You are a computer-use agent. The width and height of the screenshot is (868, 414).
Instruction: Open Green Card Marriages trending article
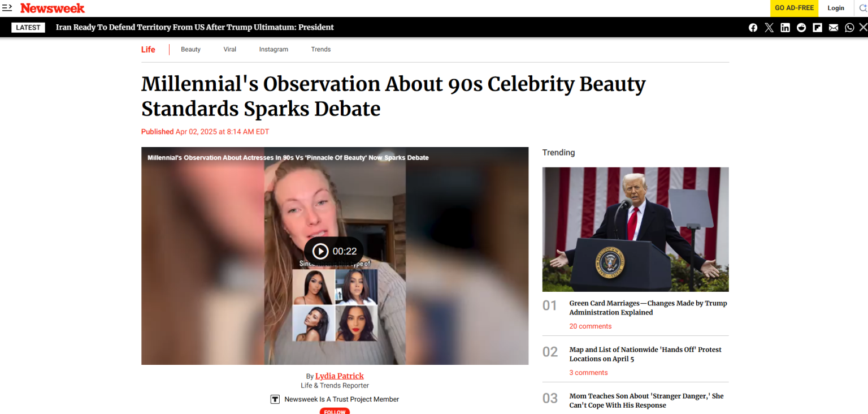click(x=648, y=308)
